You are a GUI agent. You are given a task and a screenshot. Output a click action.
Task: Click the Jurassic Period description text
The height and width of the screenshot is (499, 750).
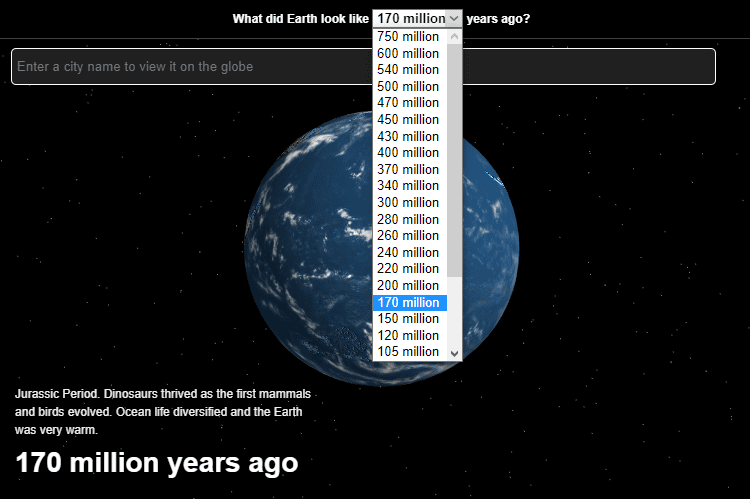(163, 411)
